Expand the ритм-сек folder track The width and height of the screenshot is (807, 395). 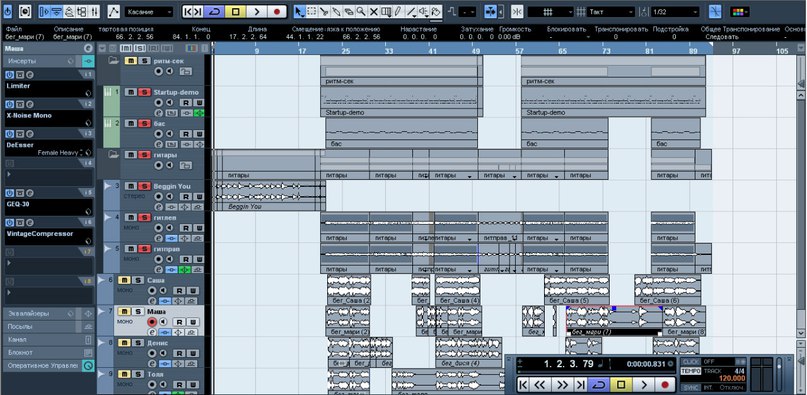pyautogui.click(x=113, y=60)
